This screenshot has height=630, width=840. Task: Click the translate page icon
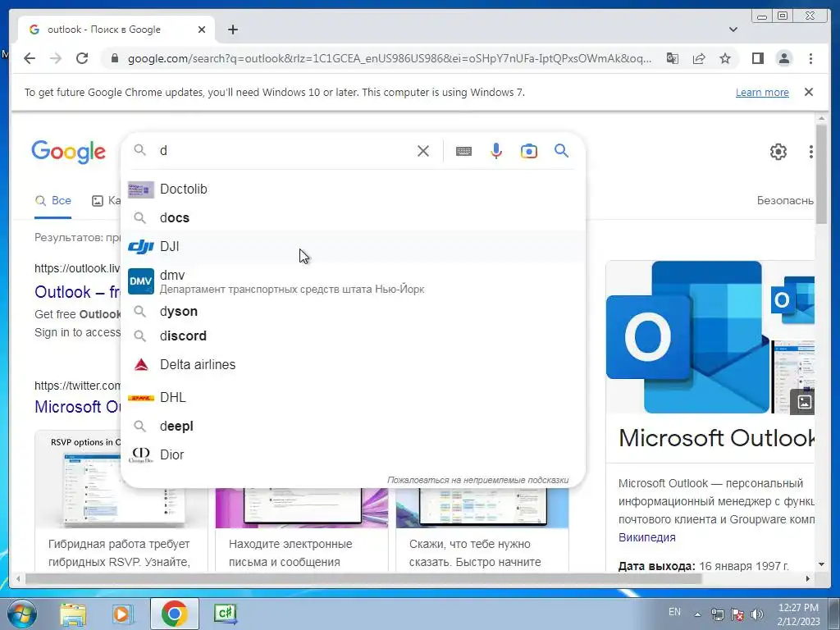(673, 58)
